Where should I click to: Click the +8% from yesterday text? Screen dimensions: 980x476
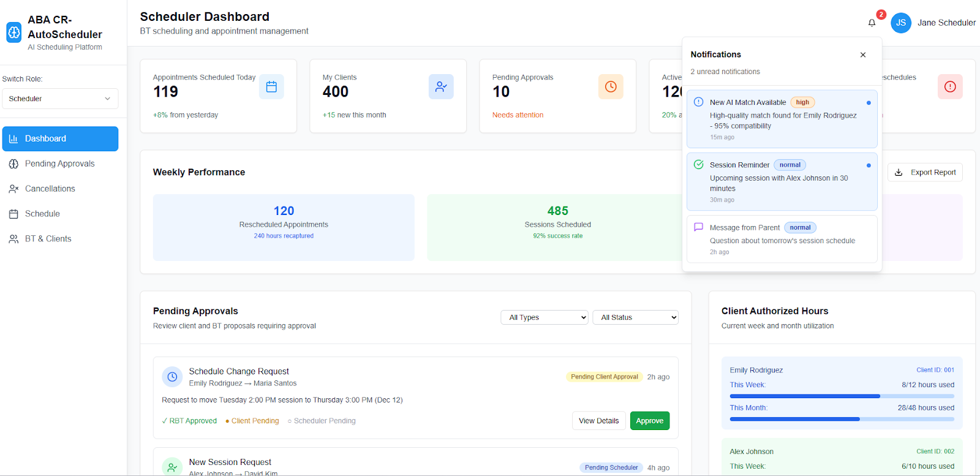pyautogui.click(x=186, y=115)
